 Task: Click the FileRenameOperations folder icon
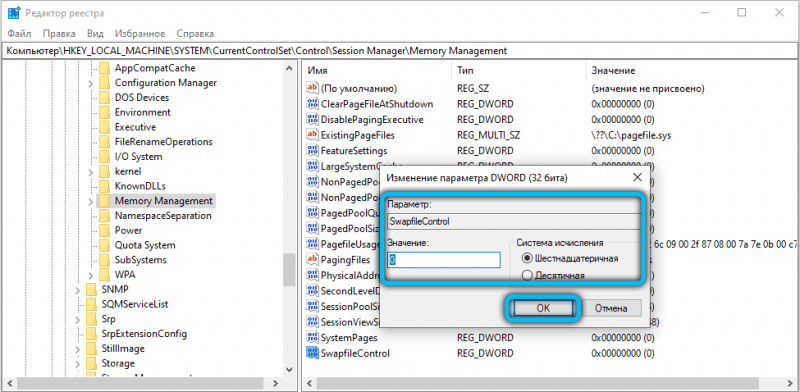click(104, 142)
